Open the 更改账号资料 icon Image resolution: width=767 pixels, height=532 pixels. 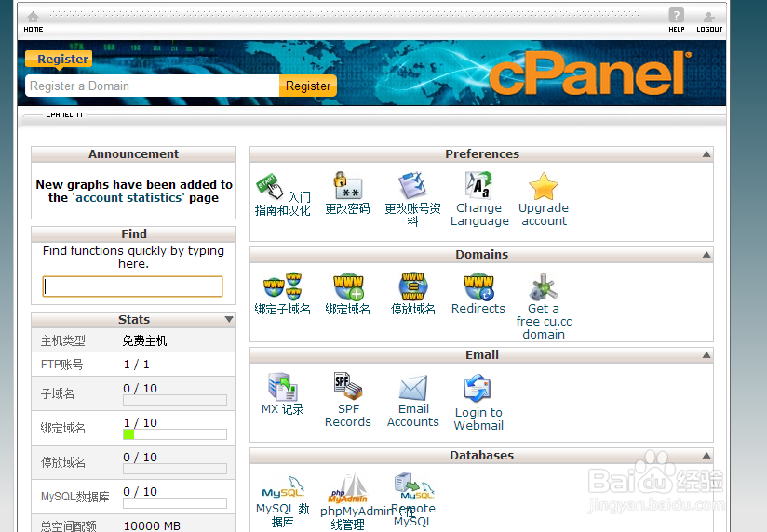coord(412,185)
